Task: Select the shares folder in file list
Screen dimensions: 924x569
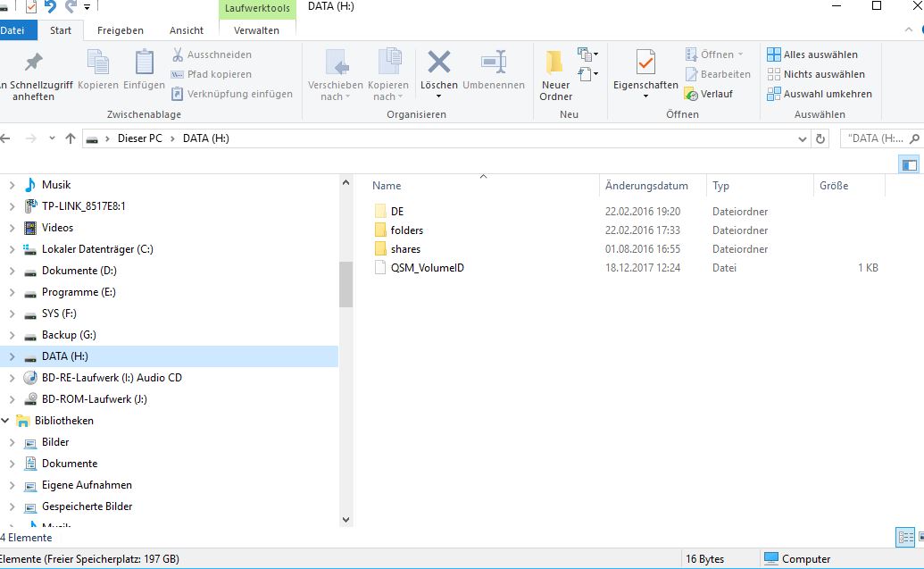Action: (405, 249)
